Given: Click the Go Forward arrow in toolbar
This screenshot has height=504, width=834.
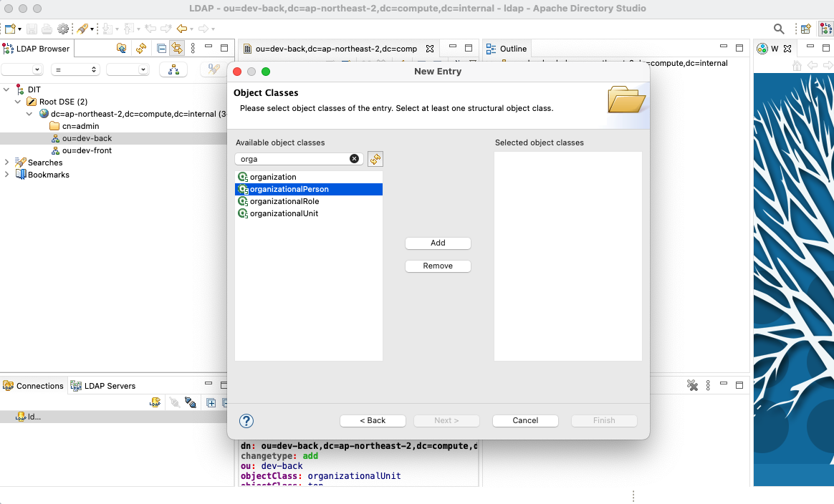Looking at the screenshot, I should point(203,29).
